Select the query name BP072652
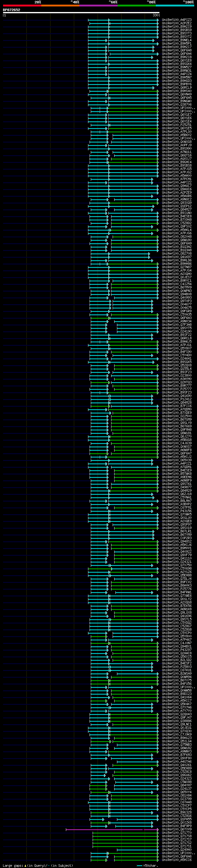Image resolution: width=197 pixels, height=868 pixels. click(x=11, y=10)
